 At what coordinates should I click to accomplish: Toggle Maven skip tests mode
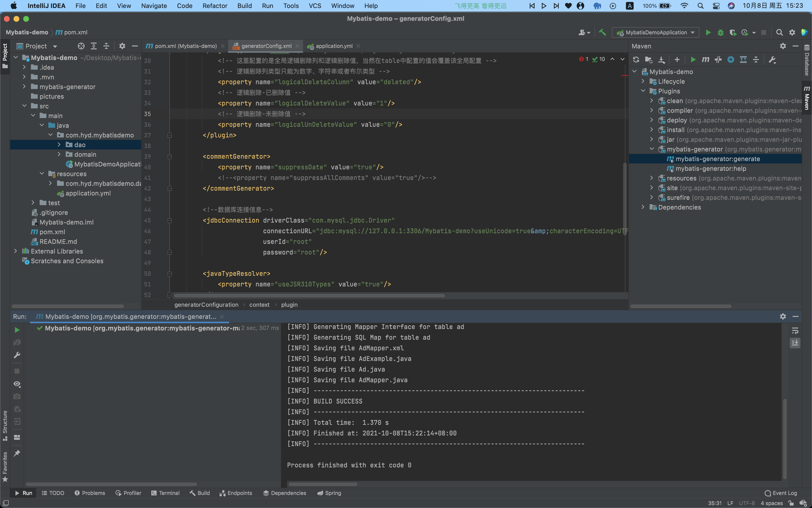click(x=731, y=60)
